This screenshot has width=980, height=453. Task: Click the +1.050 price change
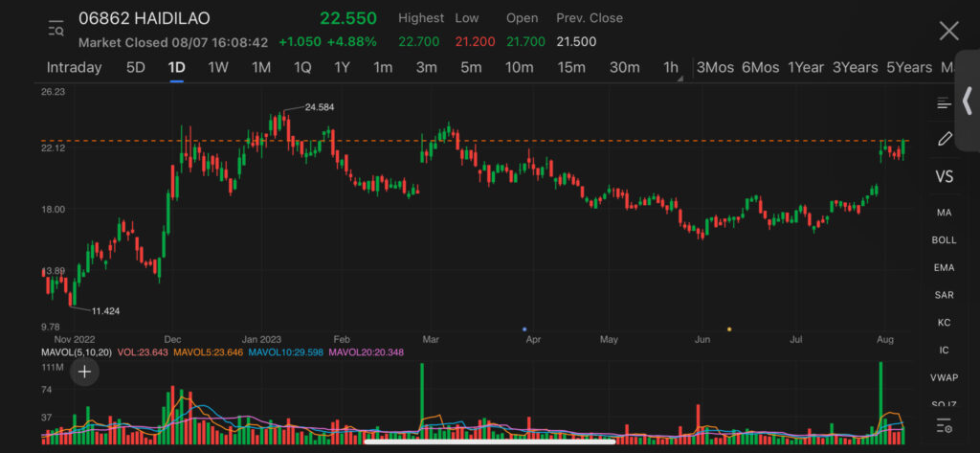pos(300,42)
